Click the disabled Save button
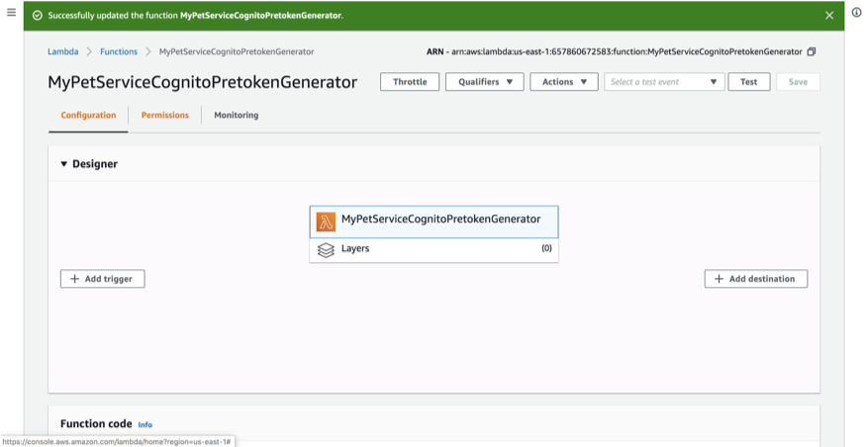Screen dimensions: 868x447 798,82
